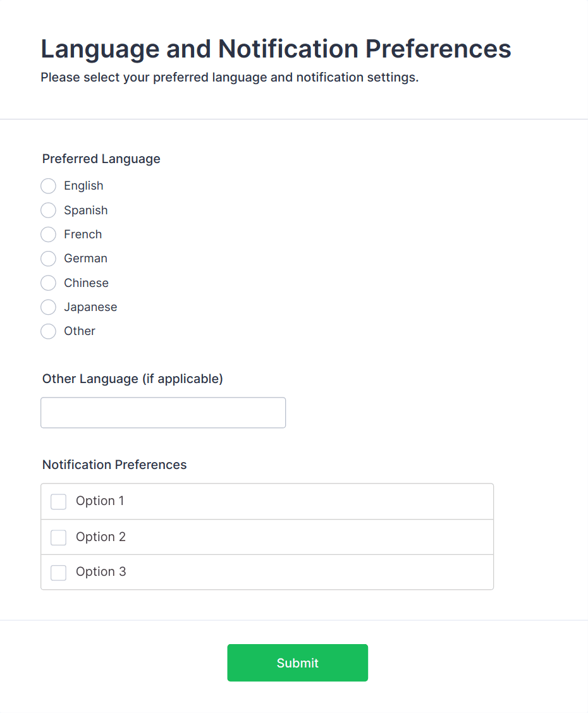Select the Other language radio button
This screenshot has width=588, height=713.
[x=49, y=331]
